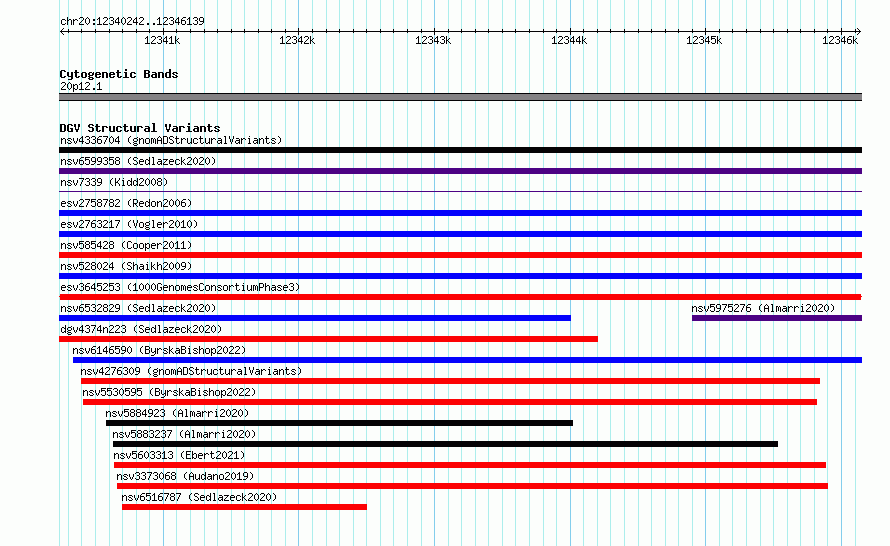Click the gray 20p12.1 cytogenetic band bar
The width and height of the screenshot is (890, 546).
(460, 97)
